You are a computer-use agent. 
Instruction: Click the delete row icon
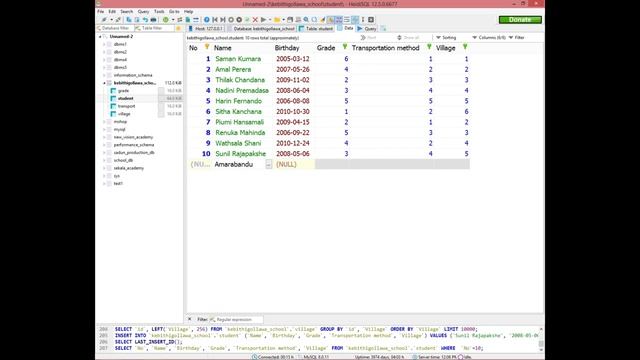[239, 20]
